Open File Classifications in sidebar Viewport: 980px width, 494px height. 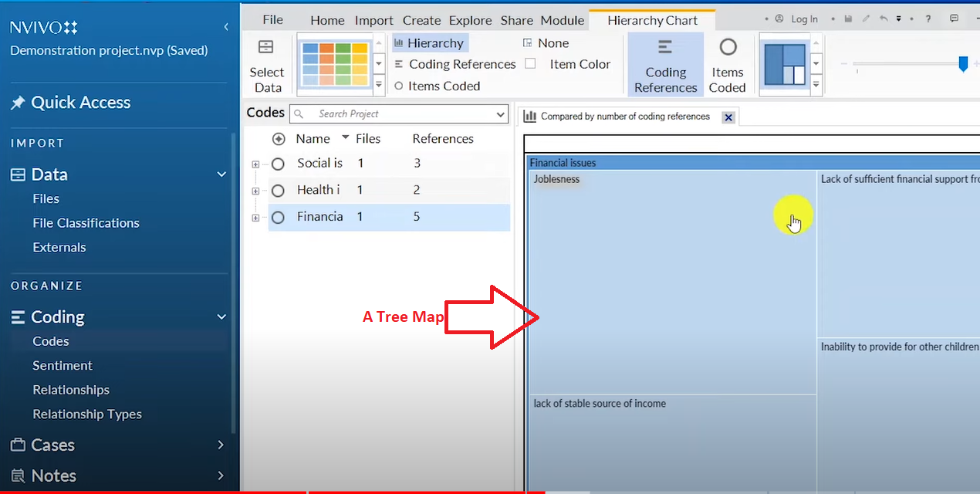86,223
